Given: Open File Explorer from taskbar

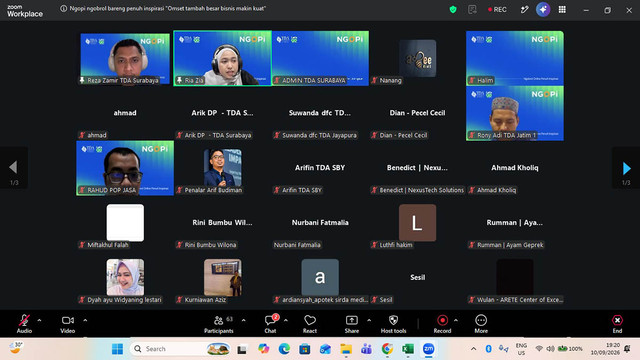Looking at the screenshot, I should coord(346,349).
